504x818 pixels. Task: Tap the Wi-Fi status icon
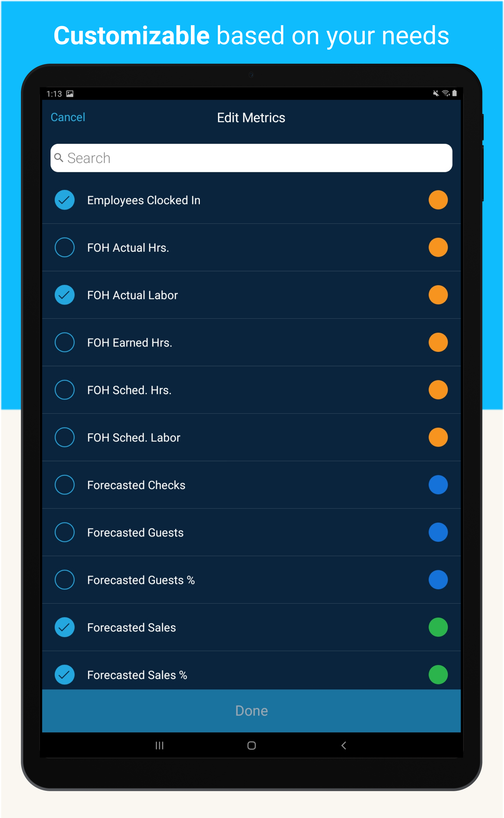coord(446,93)
